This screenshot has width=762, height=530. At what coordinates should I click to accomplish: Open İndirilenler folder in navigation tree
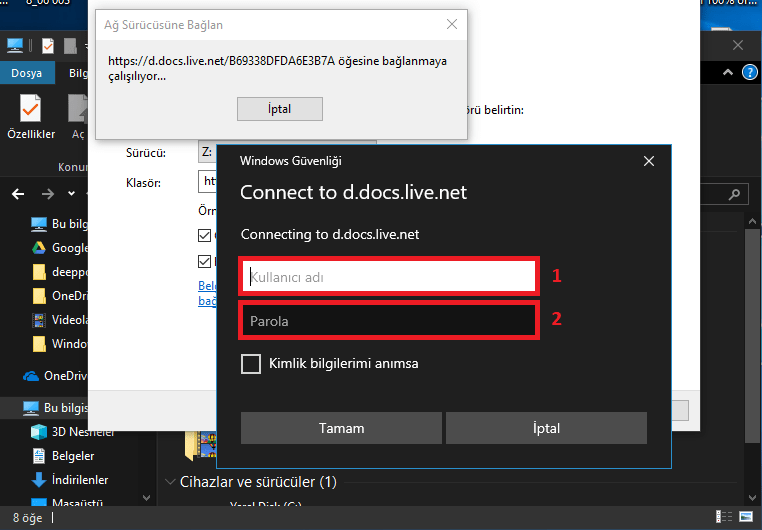pos(69,479)
